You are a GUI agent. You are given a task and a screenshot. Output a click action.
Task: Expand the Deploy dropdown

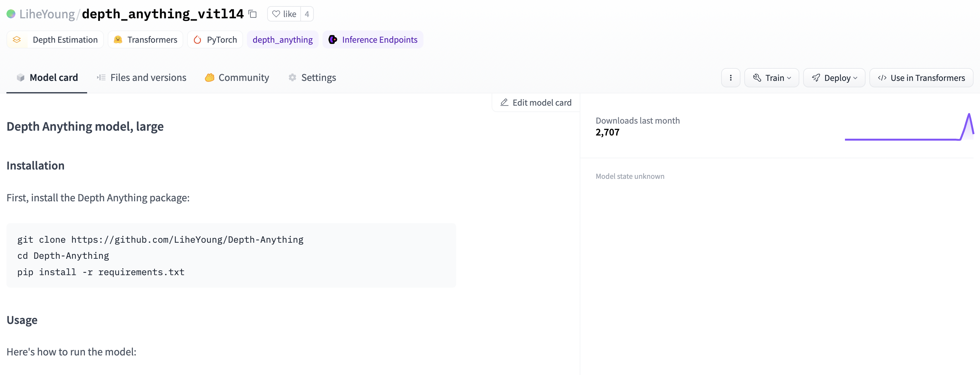[x=834, y=78]
